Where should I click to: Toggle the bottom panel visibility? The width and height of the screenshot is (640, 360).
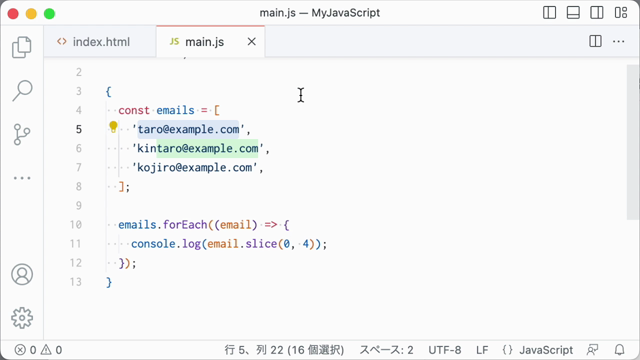[x=573, y=13]
